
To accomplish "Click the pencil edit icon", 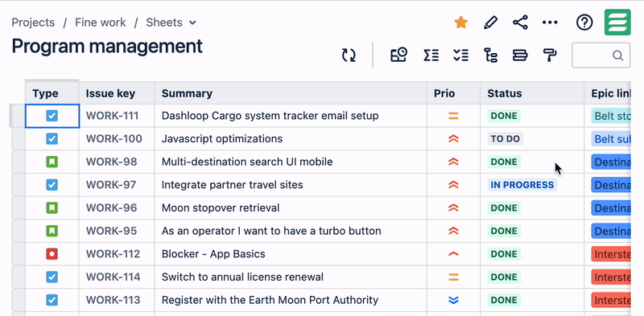I will pos(490,23).
